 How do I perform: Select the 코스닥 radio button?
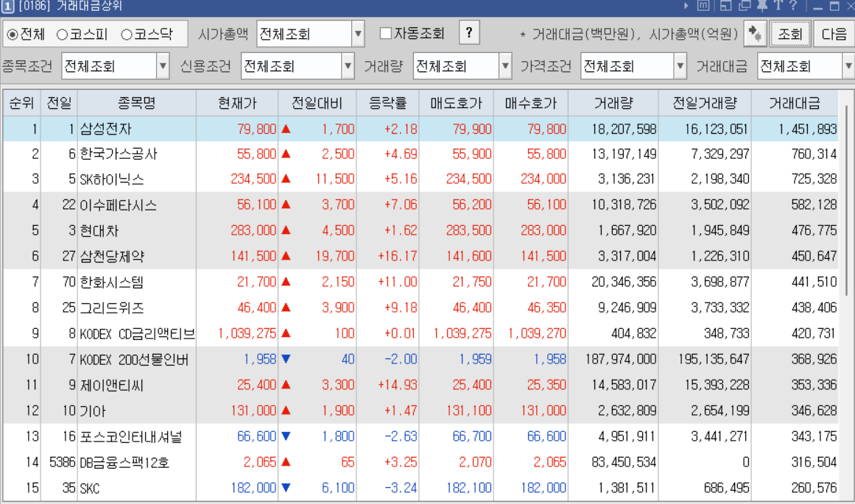pos(127,35)
